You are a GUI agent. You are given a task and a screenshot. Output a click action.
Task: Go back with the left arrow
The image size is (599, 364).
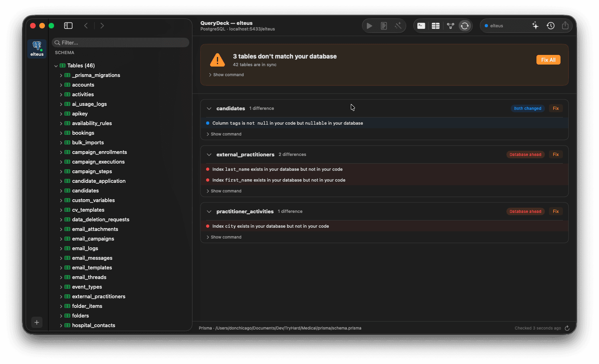(86, 26)
